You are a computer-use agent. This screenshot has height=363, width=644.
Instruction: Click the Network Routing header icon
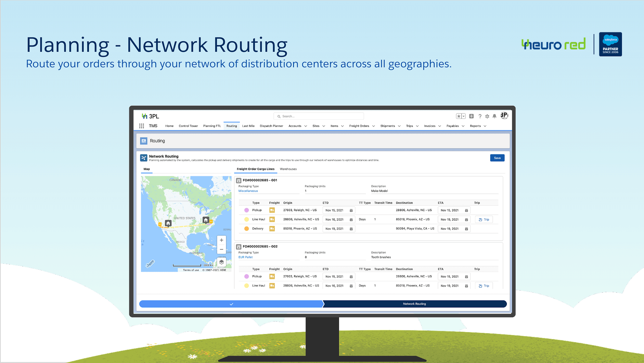144,158
